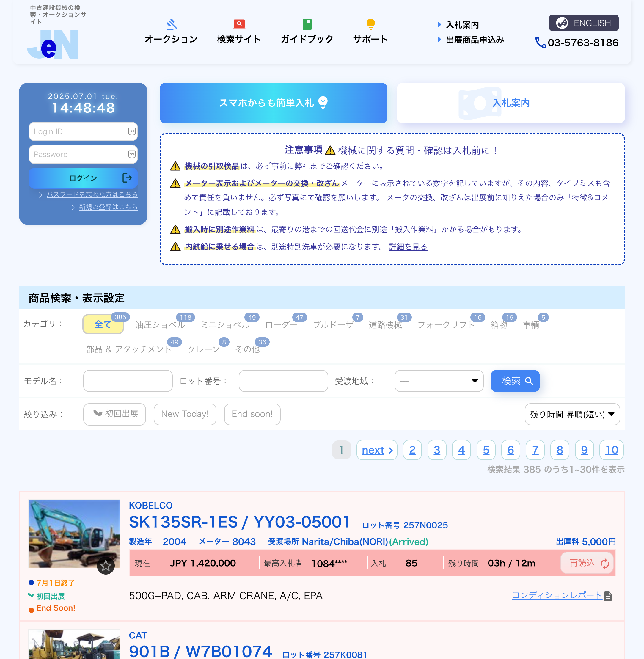Viewport: 644px width, 659px height.
Task: Click the arrow bullet beside 入札案内
Action: (439, 24)
